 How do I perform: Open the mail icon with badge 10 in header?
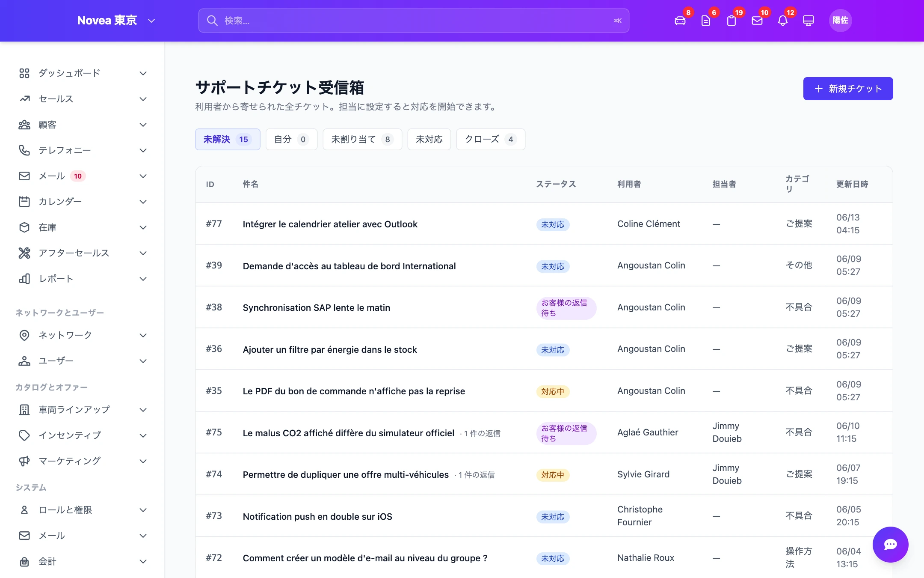point(757,21)
